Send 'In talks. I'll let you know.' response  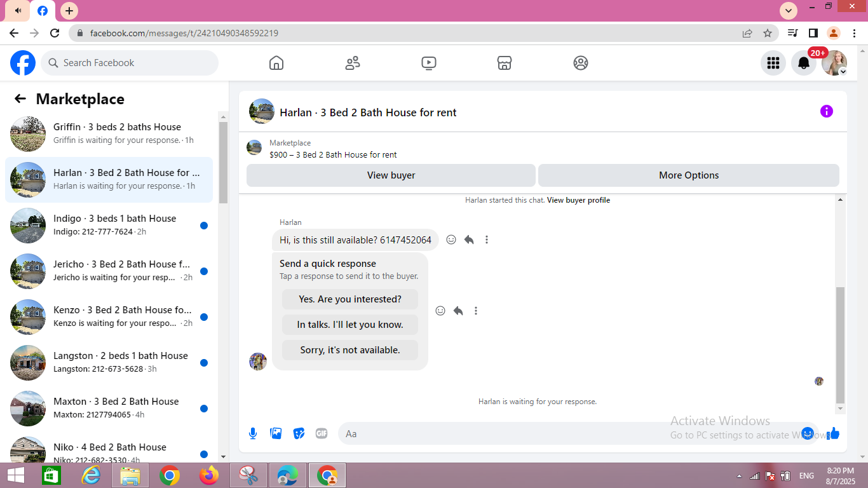pyautogui.click(x=350, y=325)
